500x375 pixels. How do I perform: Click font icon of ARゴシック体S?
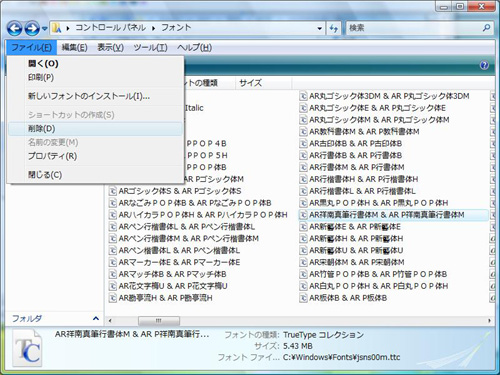click(x=113, y=191)
